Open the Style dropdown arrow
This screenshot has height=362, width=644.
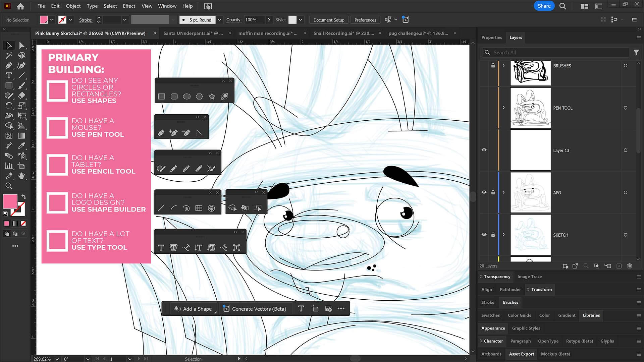[301, 20]
